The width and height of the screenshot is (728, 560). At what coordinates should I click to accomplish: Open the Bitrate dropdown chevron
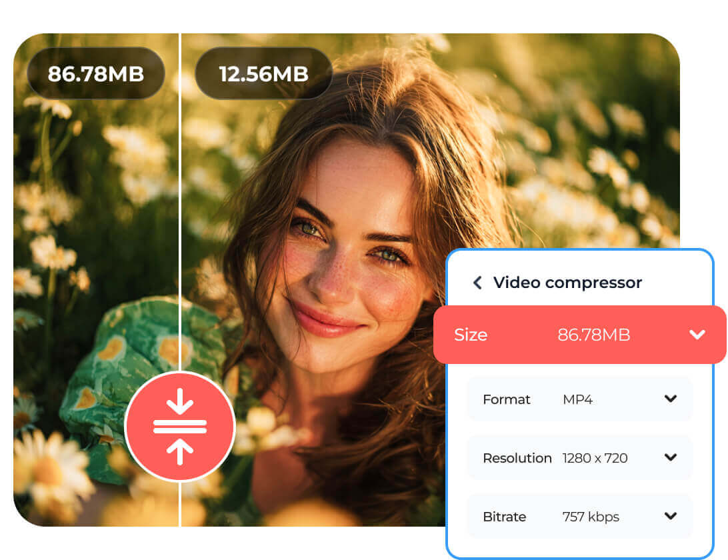671,516
